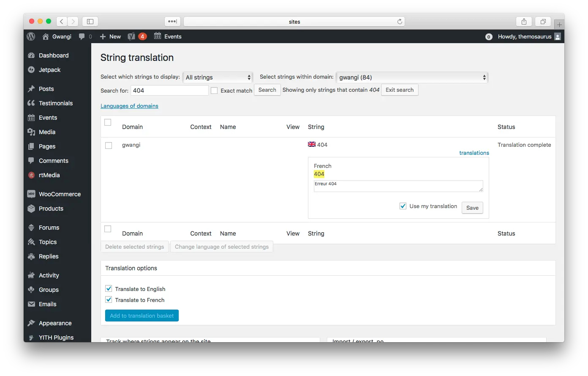Image resolution: width=588 pixels, height=376 pixels.
Task: Click the Replies icon in sidebar
Action: click(x=31, y=256)
